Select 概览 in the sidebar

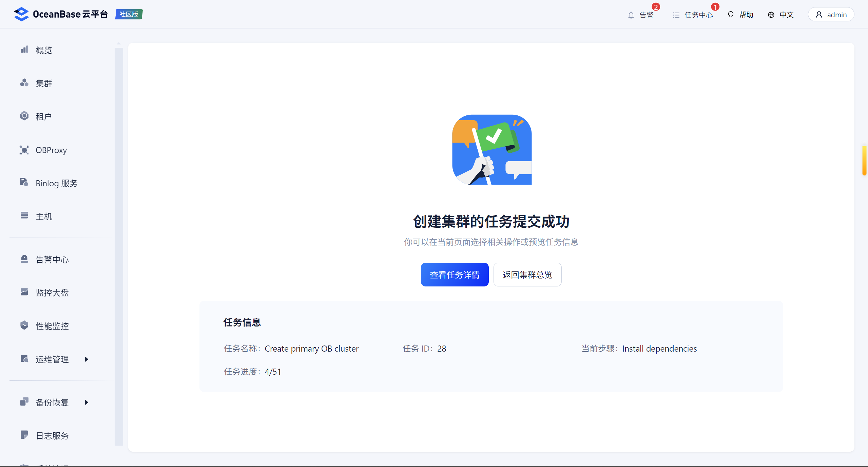click(44, 50)
